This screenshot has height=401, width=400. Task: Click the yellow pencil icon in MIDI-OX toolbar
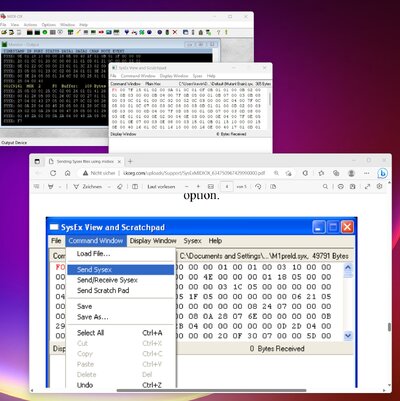pyautogui.click(x=78, y=32)
